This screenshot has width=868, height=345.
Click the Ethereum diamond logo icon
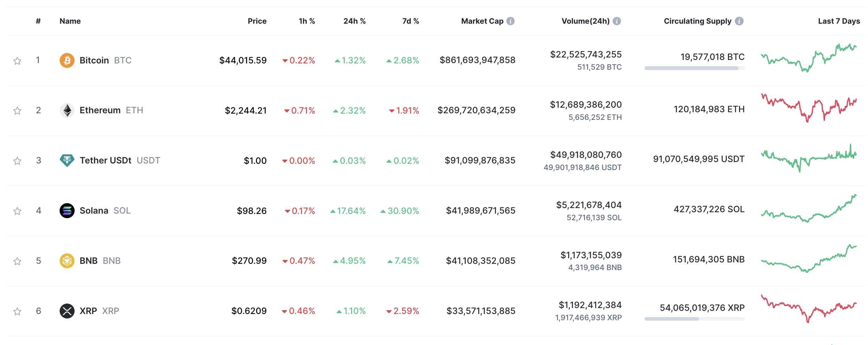[67, 110]
